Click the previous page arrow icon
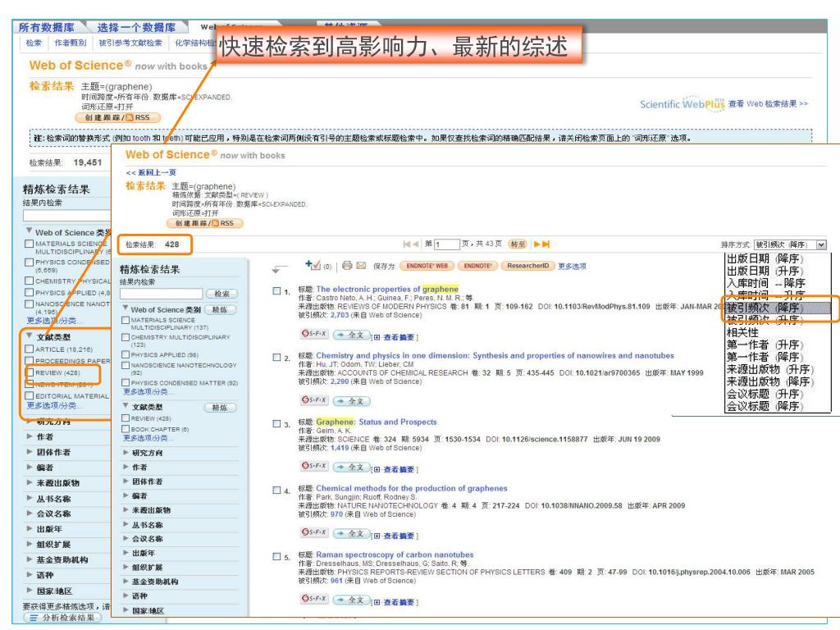 [x=415, y=244]
